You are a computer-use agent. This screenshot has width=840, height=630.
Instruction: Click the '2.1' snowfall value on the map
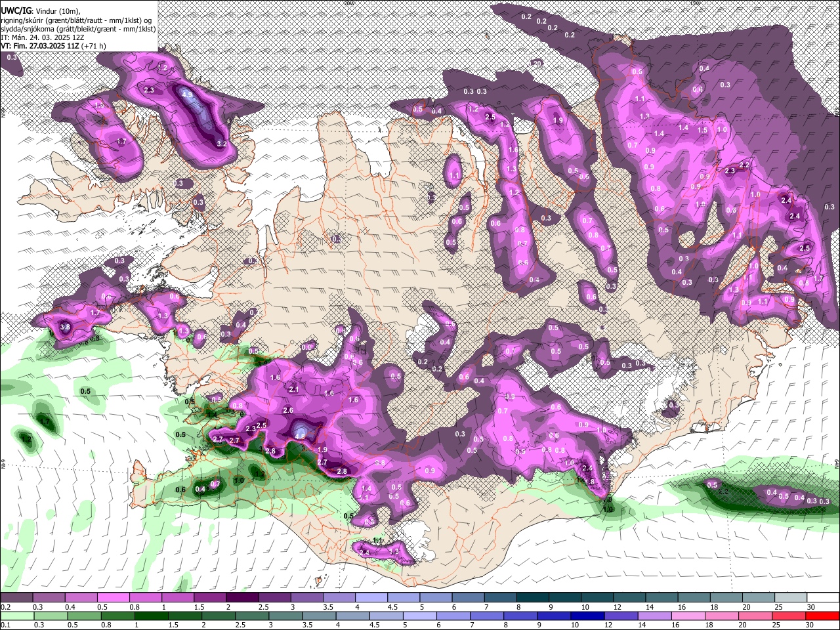294,389
